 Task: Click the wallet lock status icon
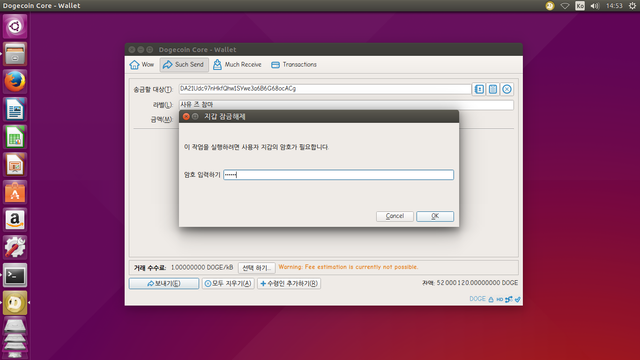pyautogui.click(x=491, y=300)
